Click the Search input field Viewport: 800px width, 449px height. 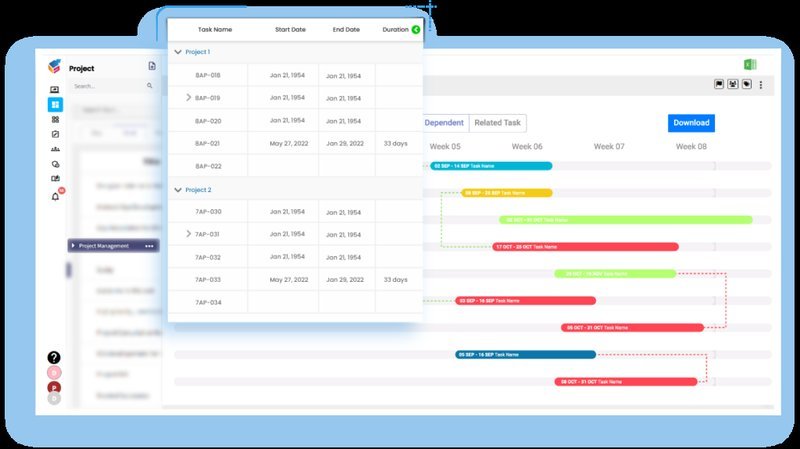[113, 86]
